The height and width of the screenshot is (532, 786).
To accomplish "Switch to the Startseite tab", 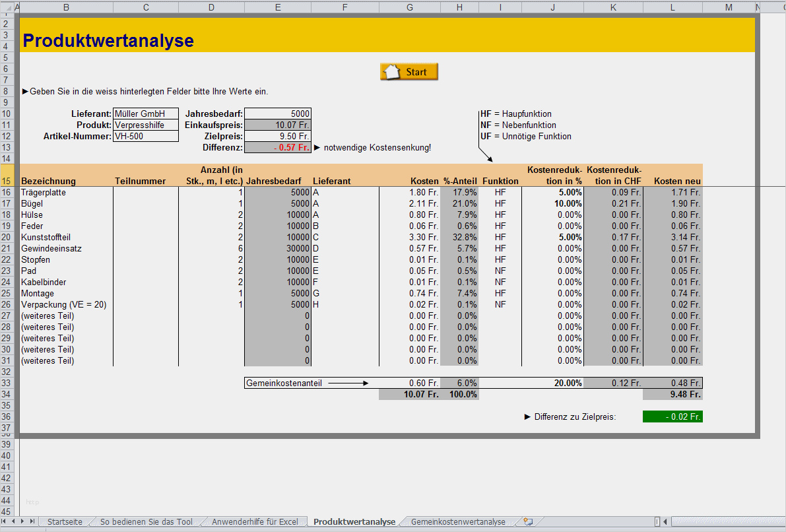I will [x=64, y=521].
